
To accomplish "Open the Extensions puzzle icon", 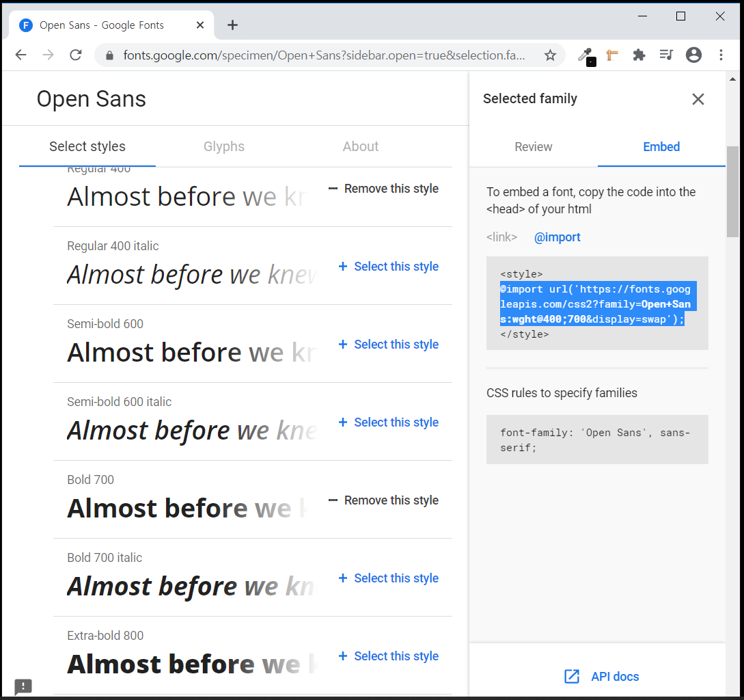I will (639, 55).
